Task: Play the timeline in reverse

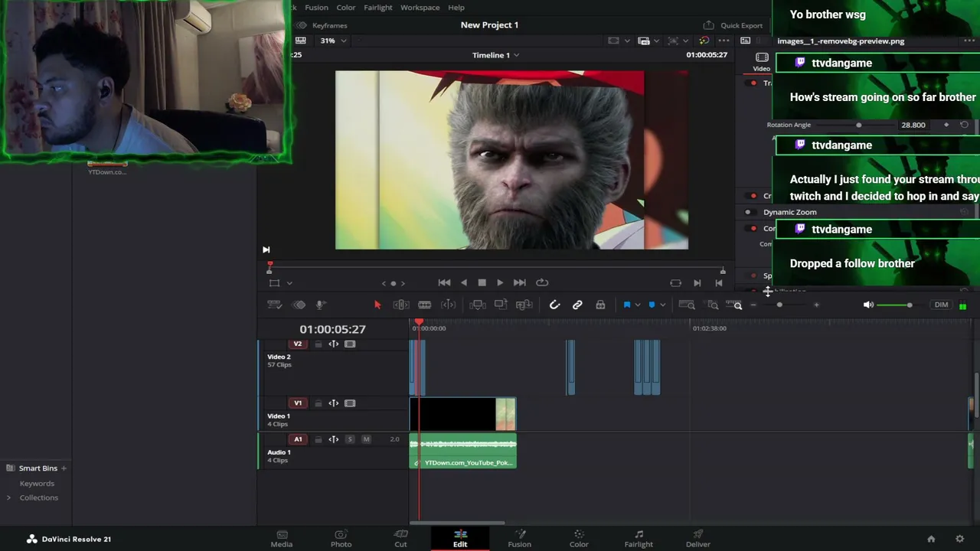Action: tap(463, 282)
